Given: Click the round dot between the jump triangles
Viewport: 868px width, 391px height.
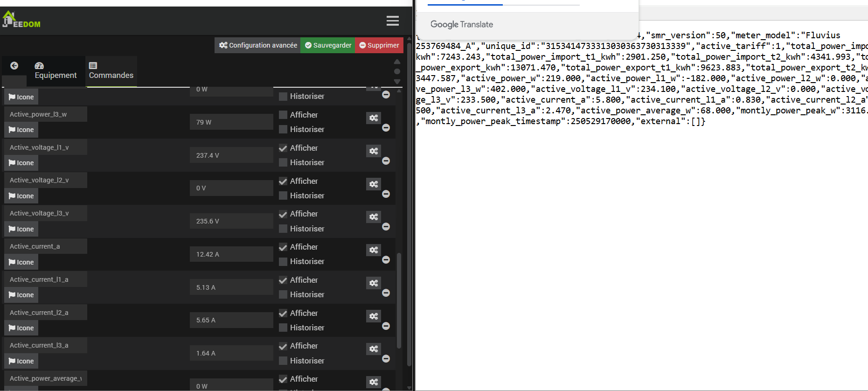Looking at the screenshot, I should click(397, 71).
